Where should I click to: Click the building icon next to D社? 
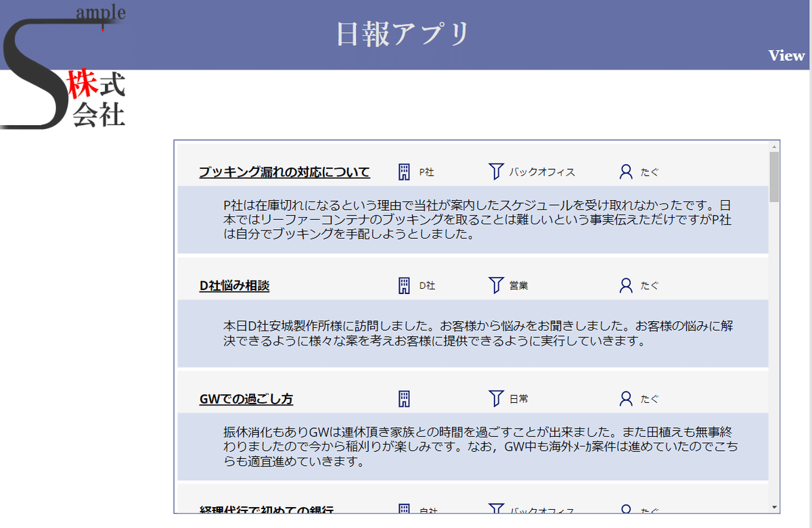[403, 285]
